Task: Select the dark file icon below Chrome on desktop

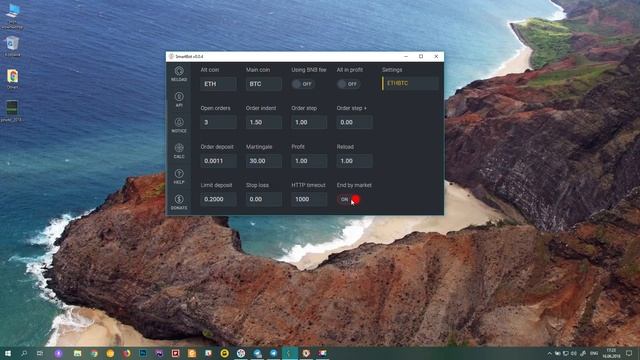Action: [x=12, y=111]
